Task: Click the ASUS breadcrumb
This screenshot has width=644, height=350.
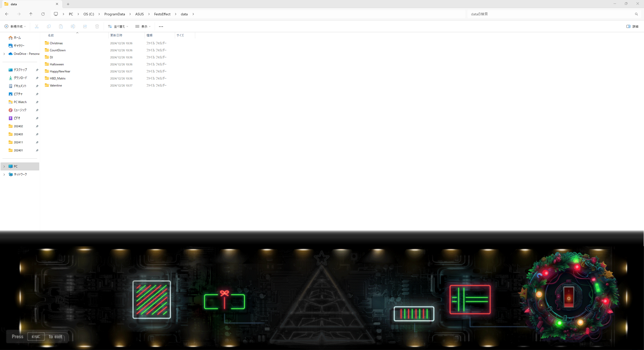Action: pyautogui.click(x=140, y=14)
